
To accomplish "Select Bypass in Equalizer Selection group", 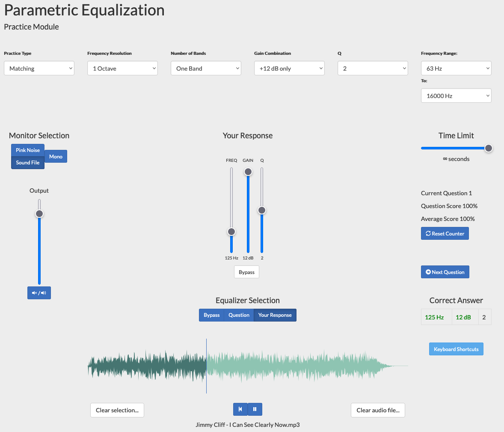I will coord(211,315).
